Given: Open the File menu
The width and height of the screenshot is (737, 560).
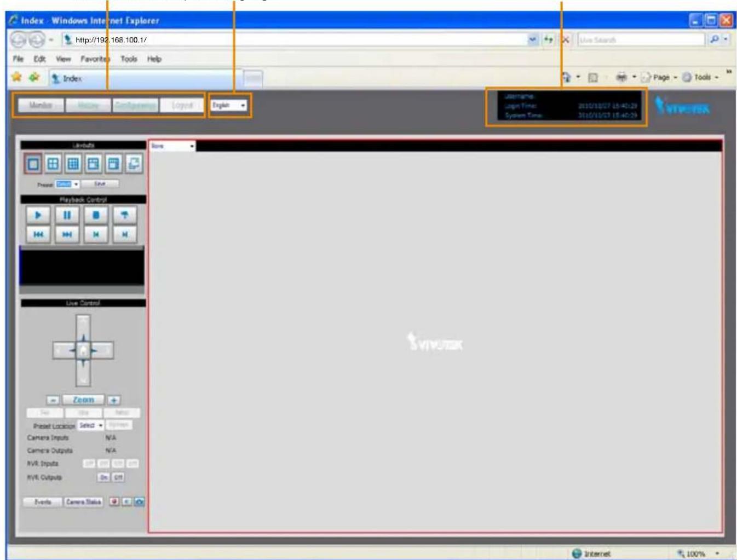Looking at the screenshot, I should (18, 59).
